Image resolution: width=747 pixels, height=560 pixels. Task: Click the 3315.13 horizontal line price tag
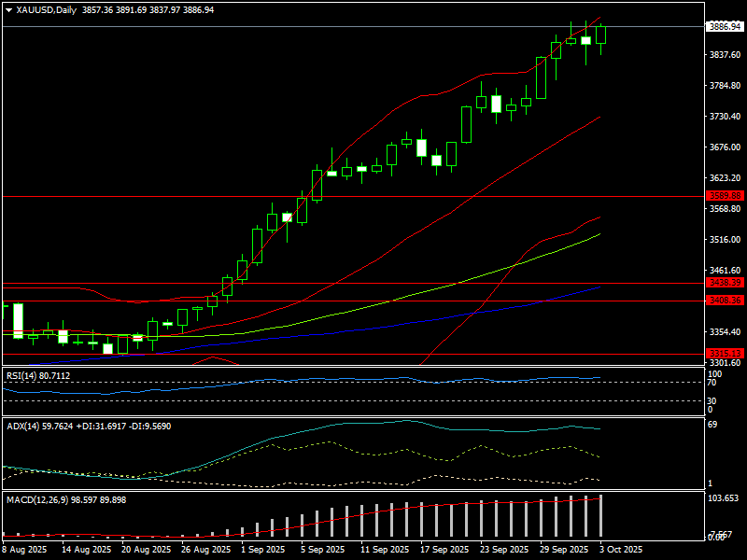point(725,354)
